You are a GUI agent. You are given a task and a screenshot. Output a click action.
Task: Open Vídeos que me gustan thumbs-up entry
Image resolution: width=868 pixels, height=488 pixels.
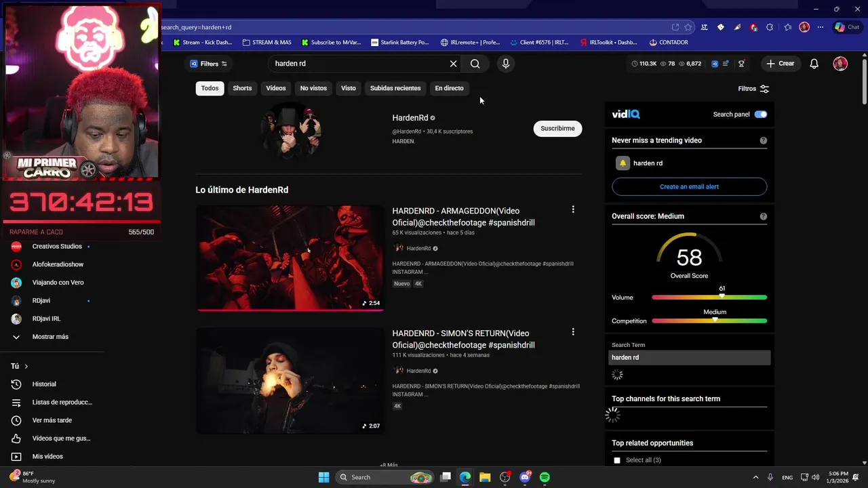(x=61, y=439)
